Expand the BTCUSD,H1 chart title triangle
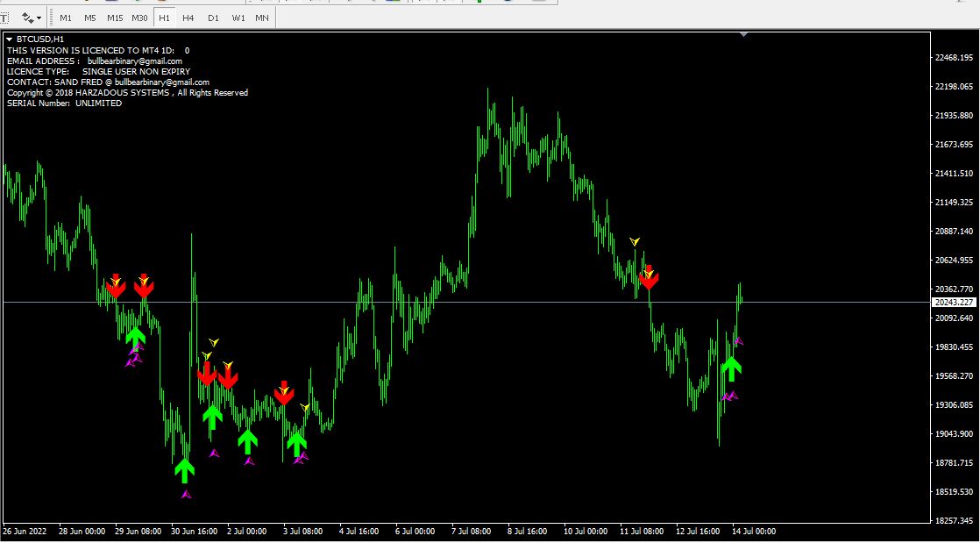The height and width of the screenshot is (543, 980). pyautogui.click(x=10, y=39)
